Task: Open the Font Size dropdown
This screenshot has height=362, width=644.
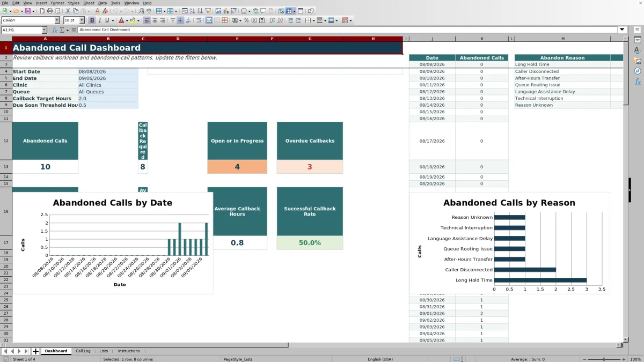Action: [82, 20]
